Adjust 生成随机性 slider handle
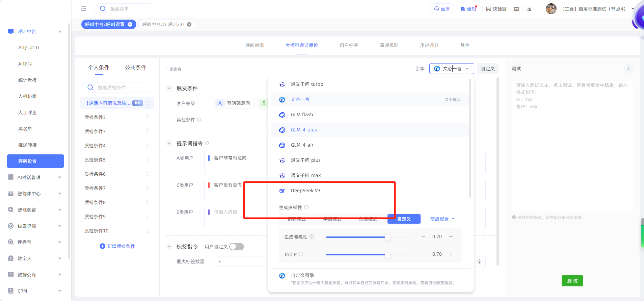644x301 pixels. [x=387, y=237]
